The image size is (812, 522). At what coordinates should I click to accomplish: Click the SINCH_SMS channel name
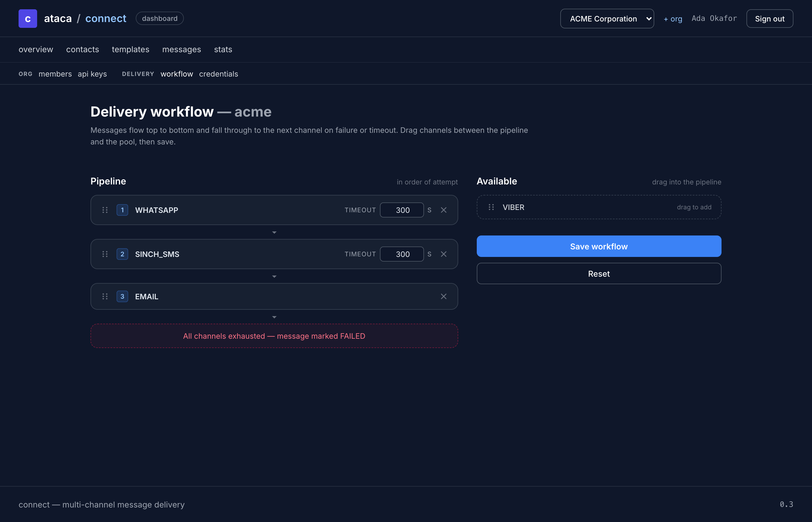(x=157, y=254)
